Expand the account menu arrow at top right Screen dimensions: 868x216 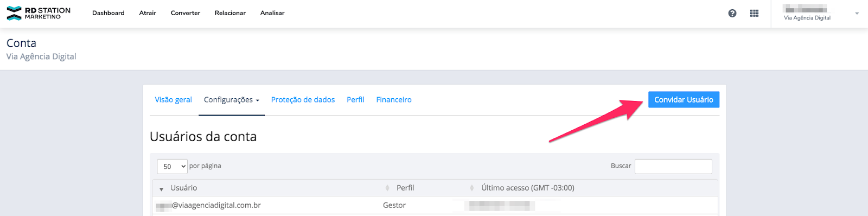tap(857, 14)
